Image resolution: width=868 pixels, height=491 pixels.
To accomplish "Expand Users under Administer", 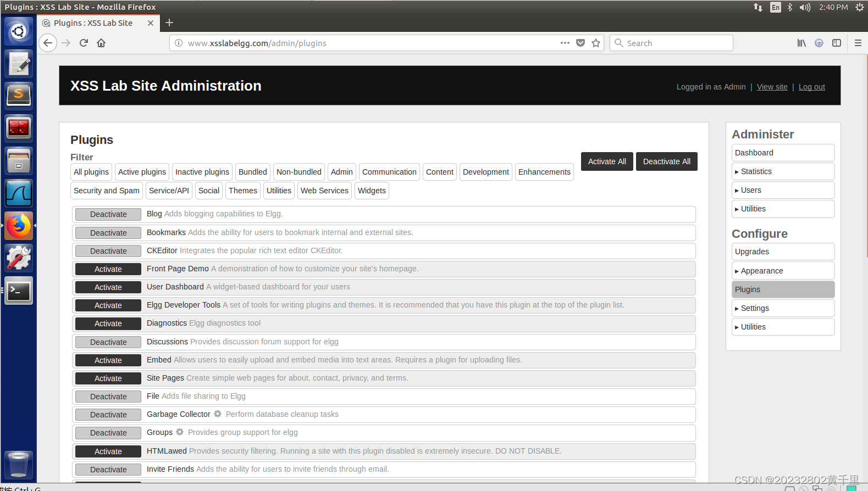I will pos(783,190).
